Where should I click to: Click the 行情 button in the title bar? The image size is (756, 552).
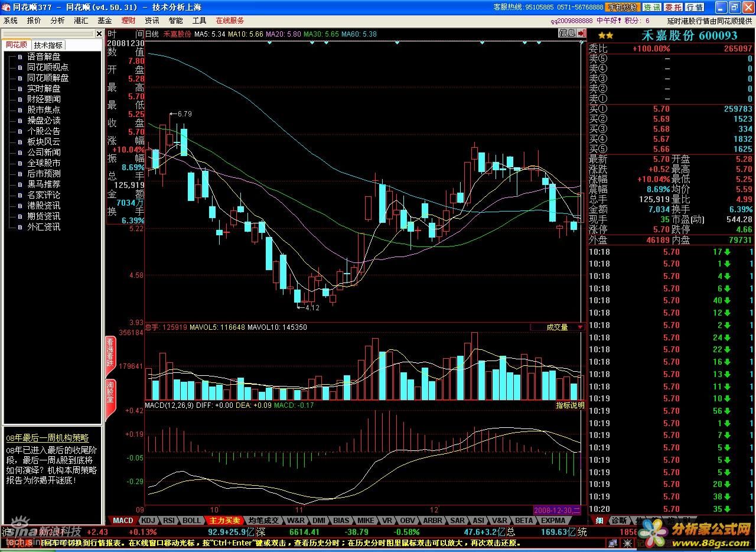coord(695,7)
